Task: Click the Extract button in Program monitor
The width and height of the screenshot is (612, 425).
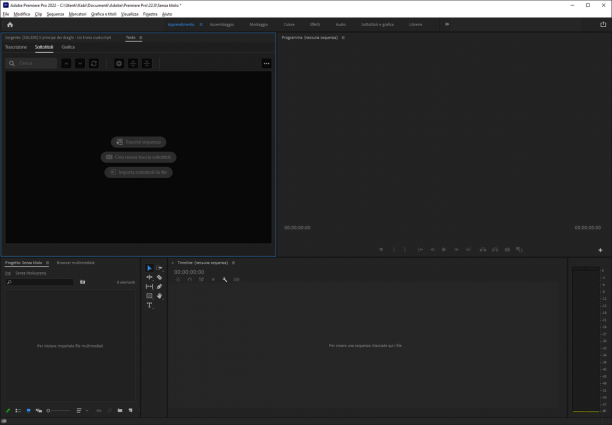Action: pyautogui.click(x=495, y=249)
